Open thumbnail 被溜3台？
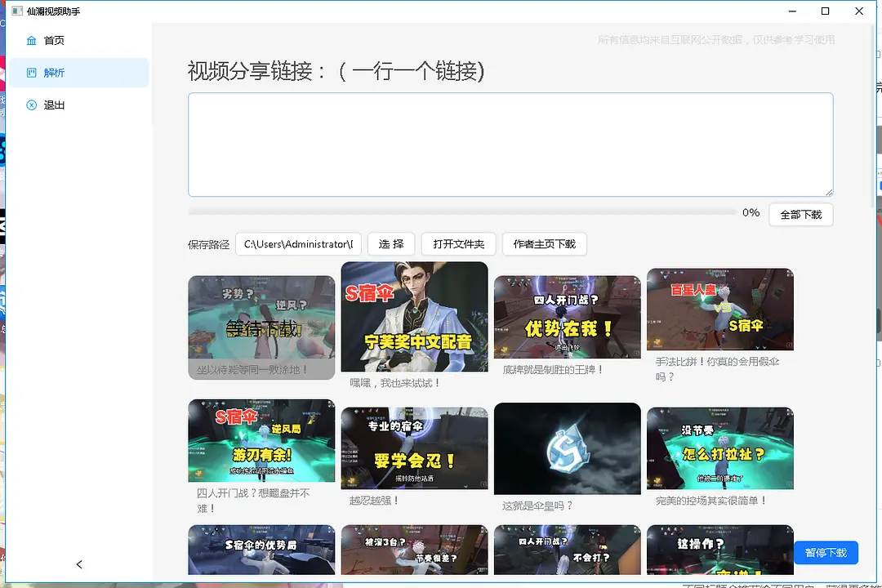This screenshot has height=588, width=882. pyautogui.click(x=415, y=550)
